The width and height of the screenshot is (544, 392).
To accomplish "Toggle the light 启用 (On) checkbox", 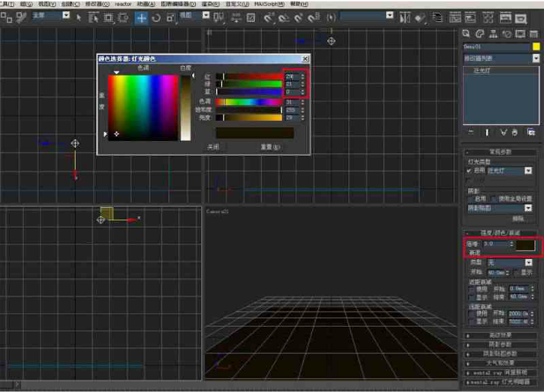I will point(469,171).
